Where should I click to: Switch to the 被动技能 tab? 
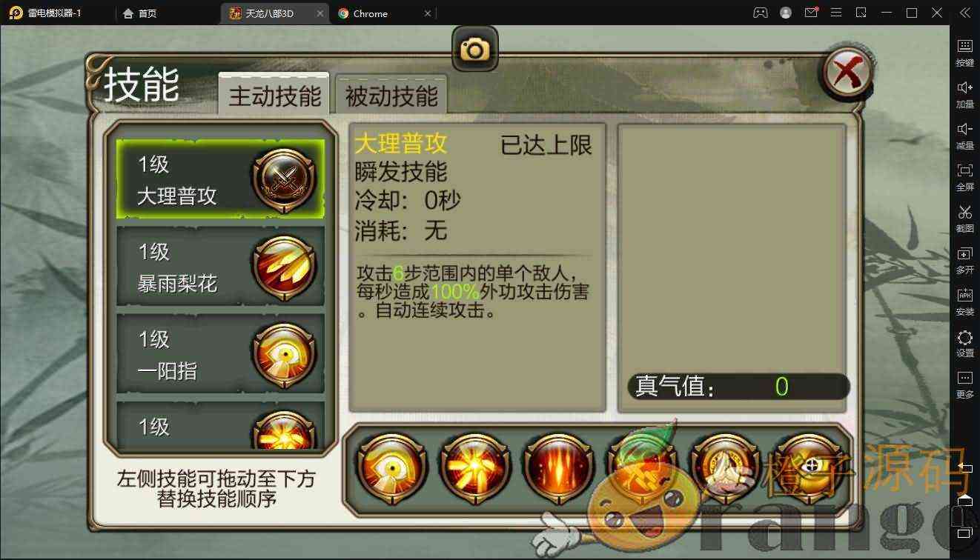[391, 96]
